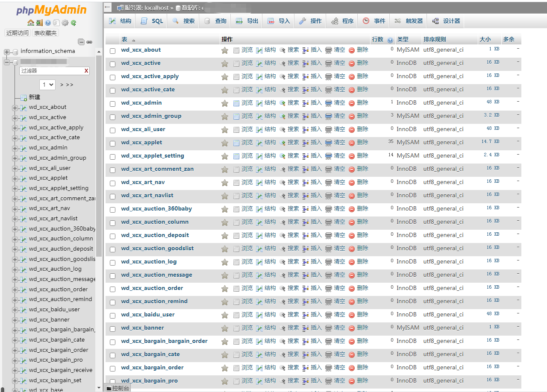Click the new table icon beside 新建
547x392 pixels.
tap(24, 97)
